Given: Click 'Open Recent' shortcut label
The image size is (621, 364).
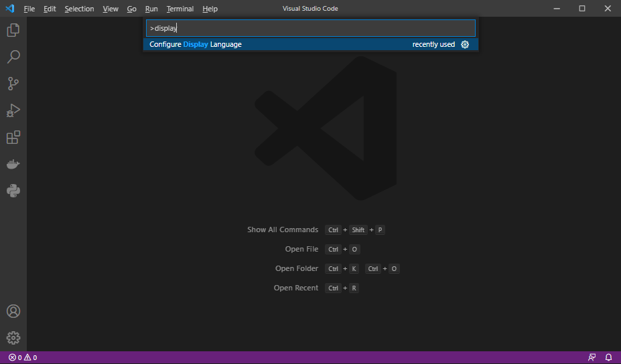Looking at the screenshot, I should coord(296,288).
